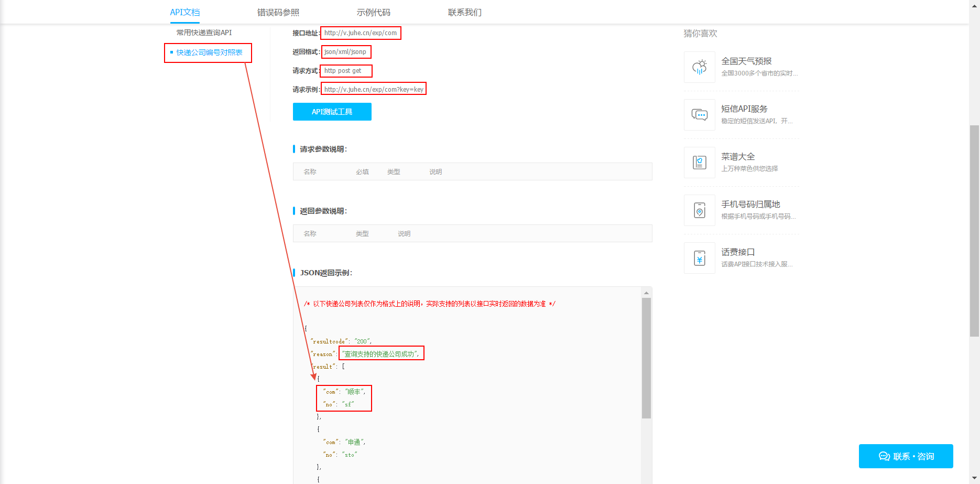The height and width of the screenshot is (484, 980).
Task: Click the return format json/xml/jsonp text
Action: pyautogui.click(x=345, y=52)
